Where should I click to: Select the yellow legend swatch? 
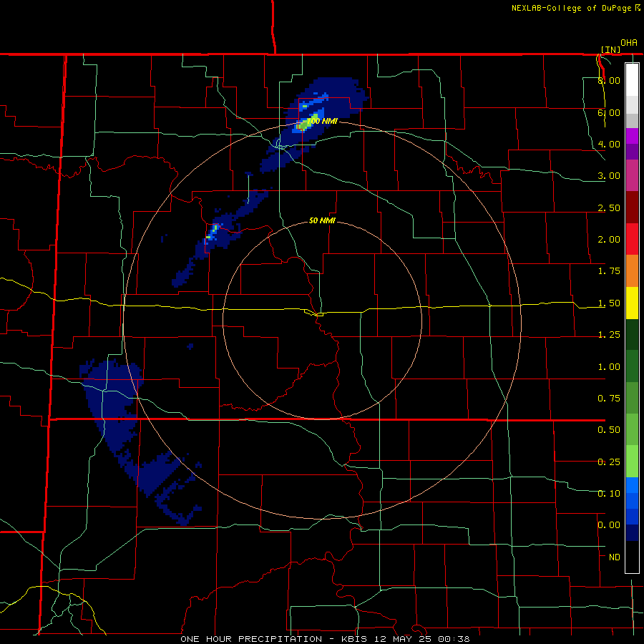(632, 303)
